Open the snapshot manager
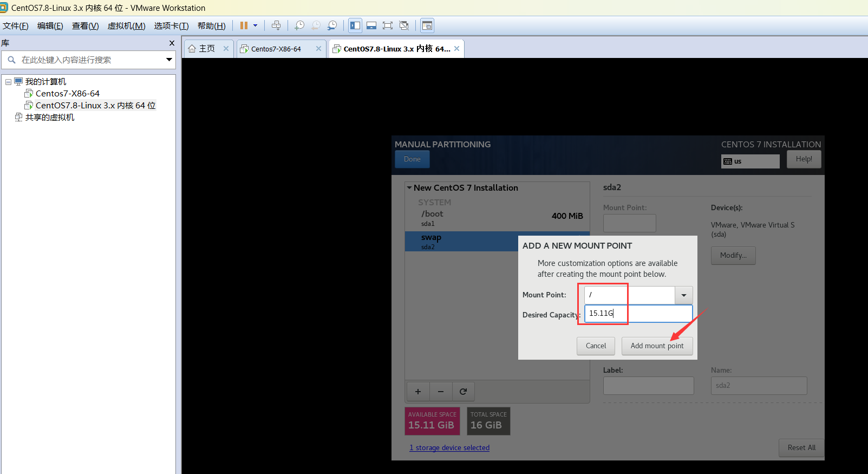This screenshot has width=868, height=474. pos(332,25)
